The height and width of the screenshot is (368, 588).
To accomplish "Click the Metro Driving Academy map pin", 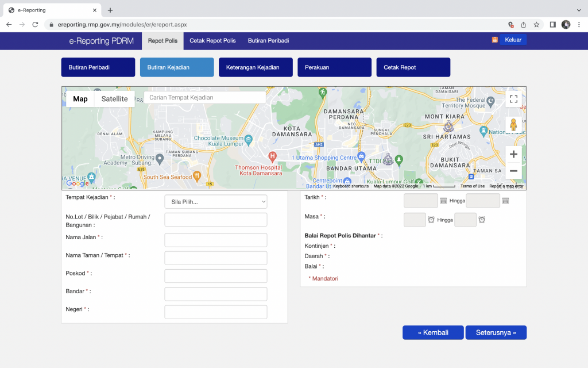I will click(160, 159).
